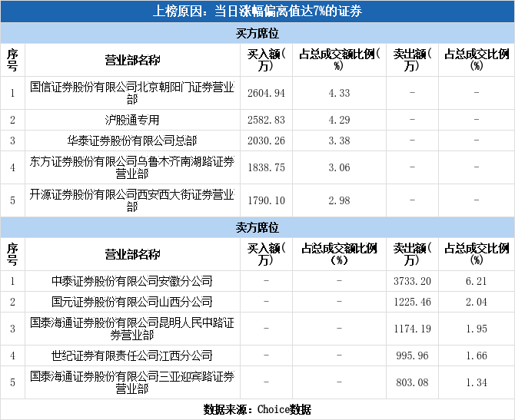Select sell amount 3733.20
Viewport: 515px width, 420px height.
tap(412, 281)
